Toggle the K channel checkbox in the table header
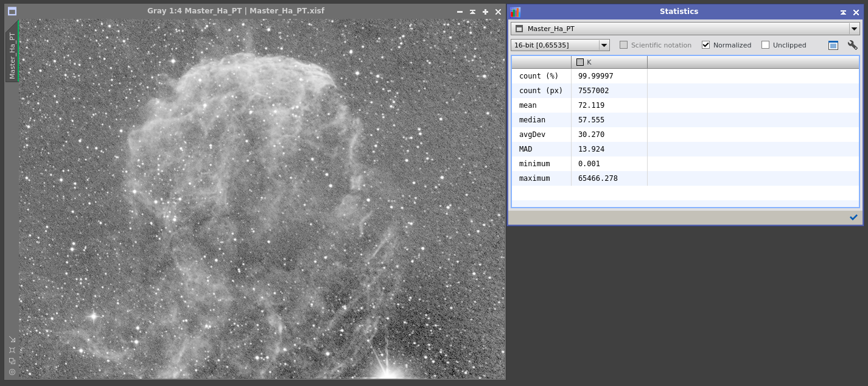The width and height of the screenshot is (868, 386). point(580,62)
